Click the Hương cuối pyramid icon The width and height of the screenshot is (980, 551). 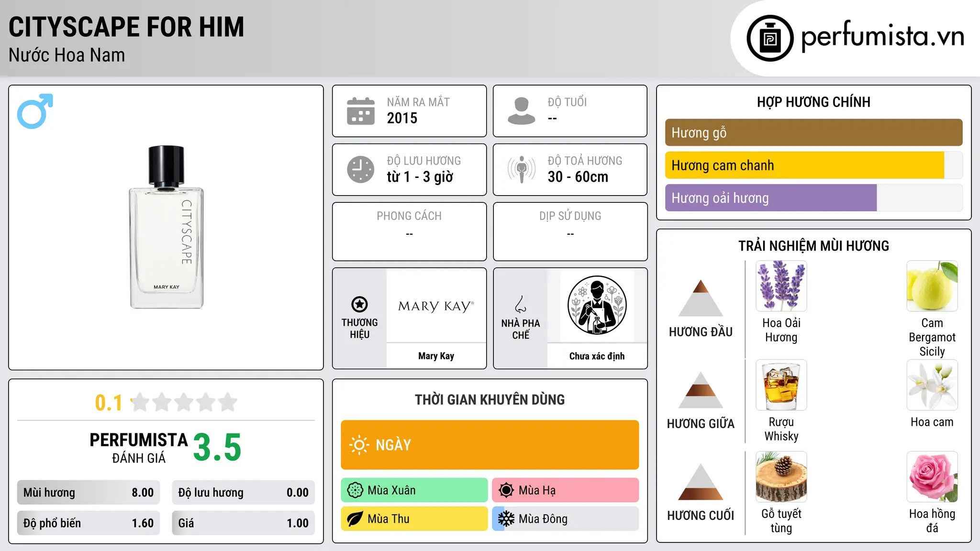pyautogui.click(x=701, y=482)
